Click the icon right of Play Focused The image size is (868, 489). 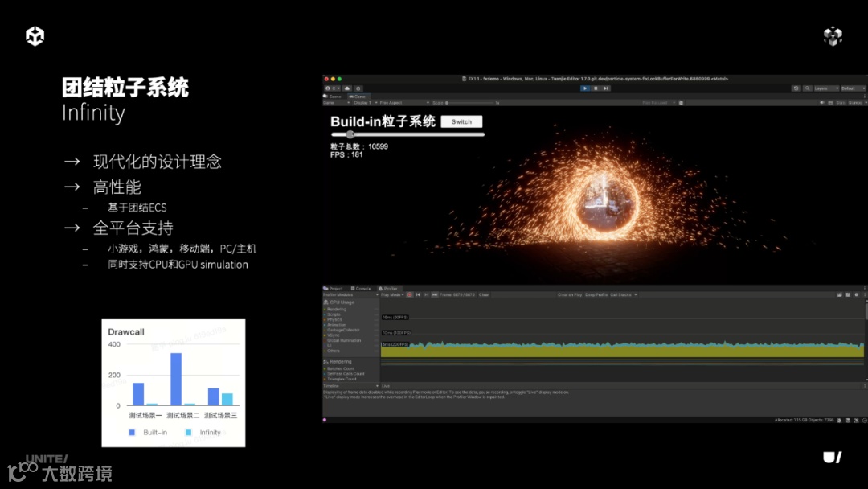(681, 102)
